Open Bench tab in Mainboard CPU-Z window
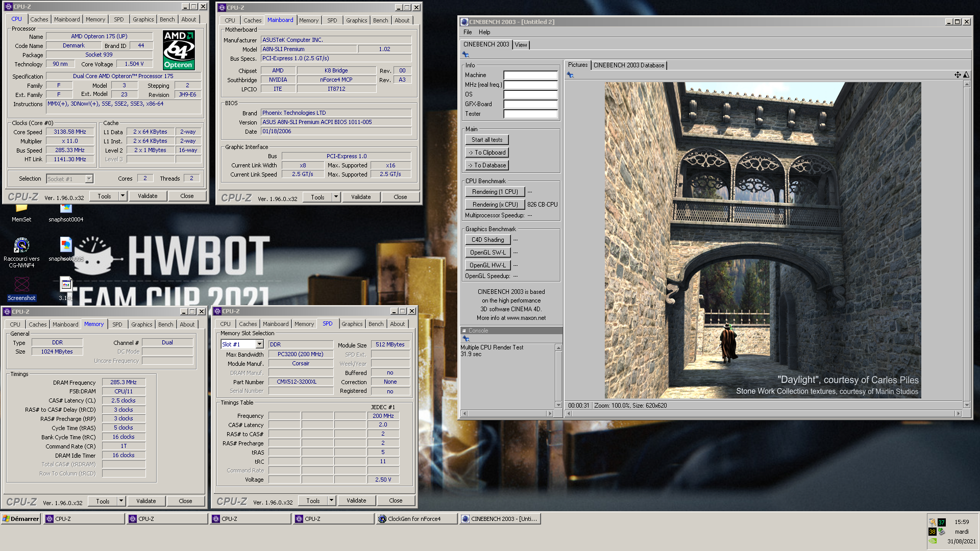This screenshot has width=980, height=551. [x=380, y=20]
